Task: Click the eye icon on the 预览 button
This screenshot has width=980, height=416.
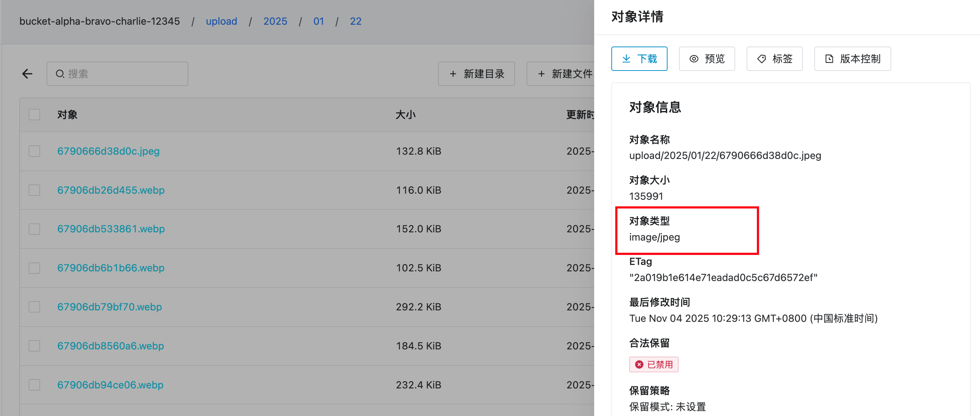Action: pos(694,59)
